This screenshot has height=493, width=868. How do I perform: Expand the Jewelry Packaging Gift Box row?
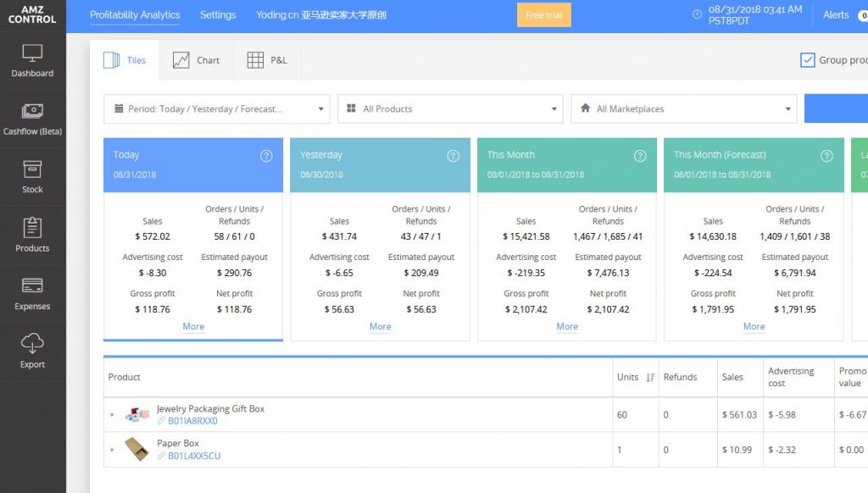coord(112,415)
